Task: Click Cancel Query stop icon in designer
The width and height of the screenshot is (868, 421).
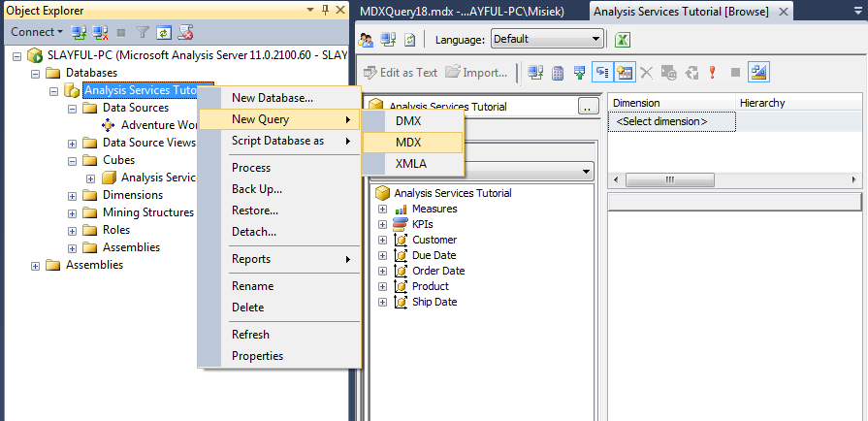Action: tap(735, 73)
